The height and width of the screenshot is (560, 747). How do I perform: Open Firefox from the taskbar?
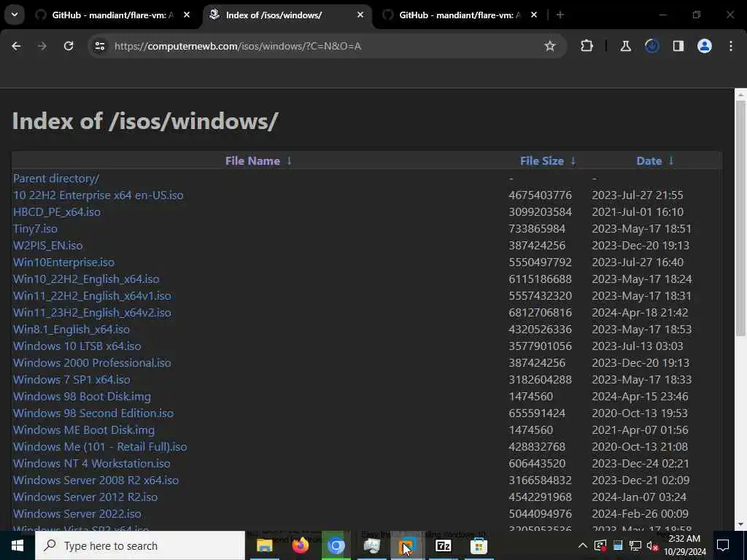pyautogui.click(x=300, y=545)
